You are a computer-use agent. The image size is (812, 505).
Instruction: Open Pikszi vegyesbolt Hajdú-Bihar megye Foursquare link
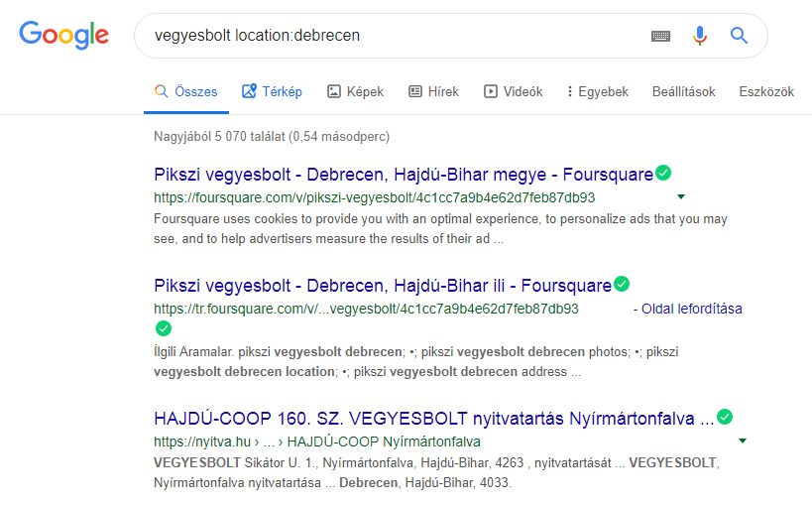click(404, 175)
